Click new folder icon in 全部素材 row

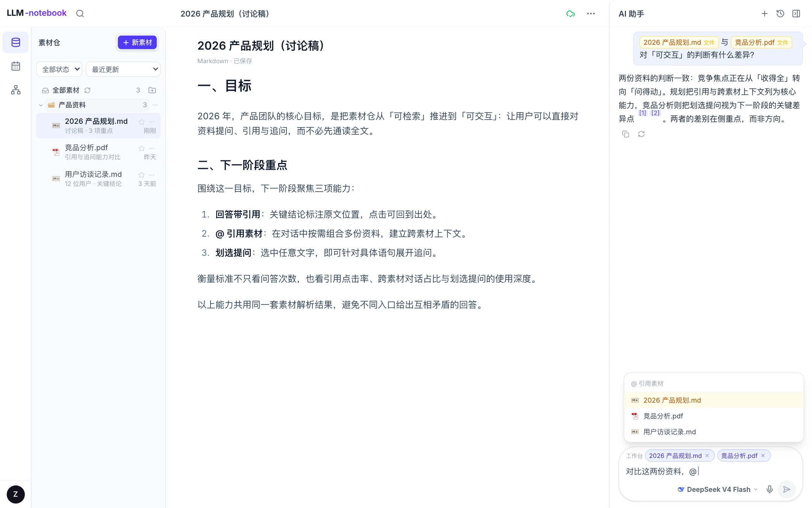(152, 90)
